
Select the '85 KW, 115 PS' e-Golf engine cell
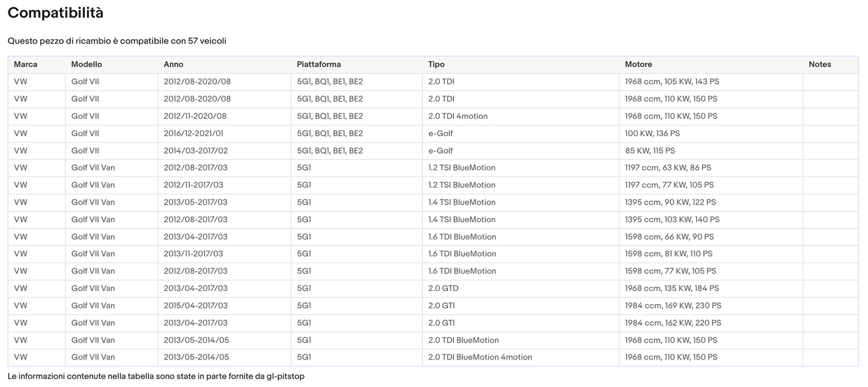650,151
